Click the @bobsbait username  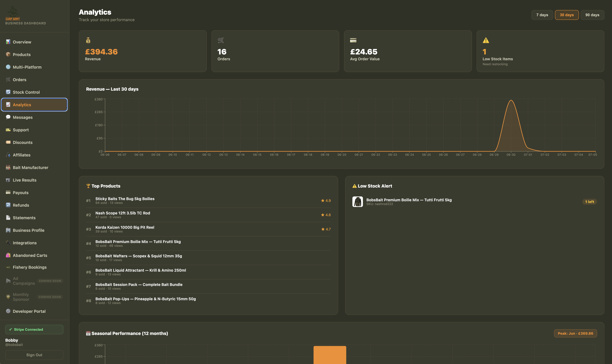point(14,345)
